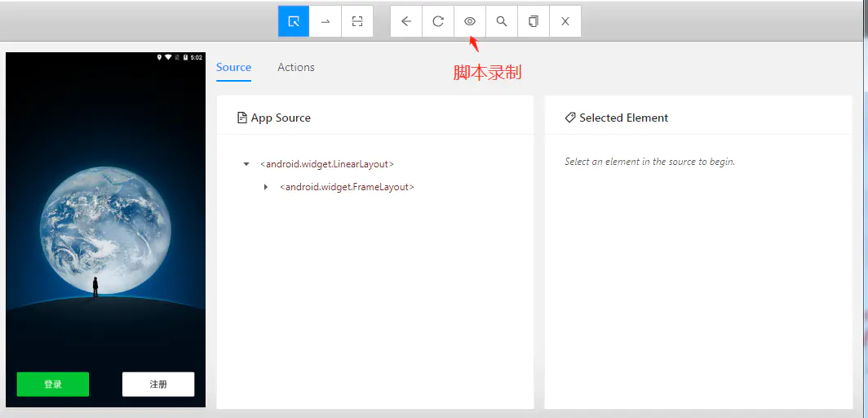Click the earth image in device screenshot
The width and height of the screenshot is (868, 418).
(105, 230)
